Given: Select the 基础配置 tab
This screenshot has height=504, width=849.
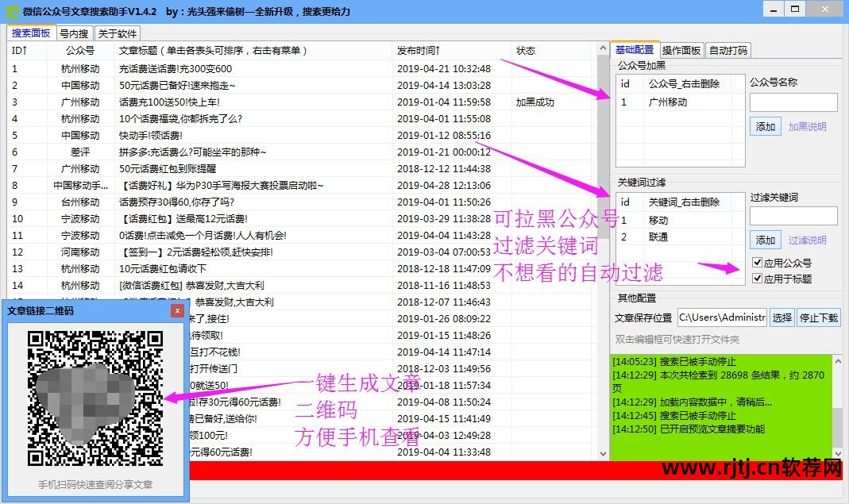Looking at the screenshot, I should click(x=635, y=50).
